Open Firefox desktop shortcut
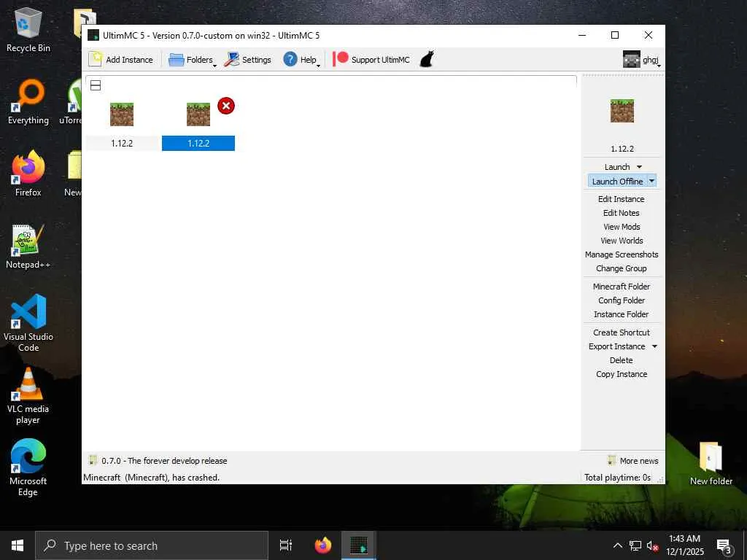Screen dimensions: 747x560 (28, 174)
